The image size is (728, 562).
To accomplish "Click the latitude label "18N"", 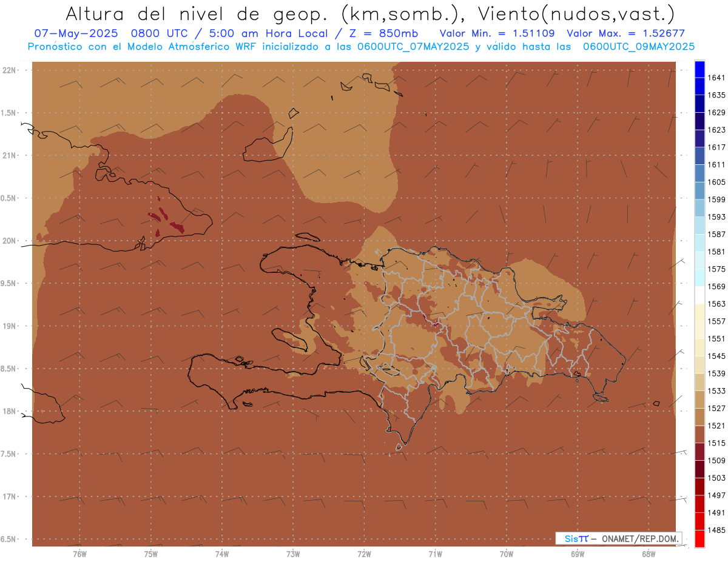I will coord(9,412).
